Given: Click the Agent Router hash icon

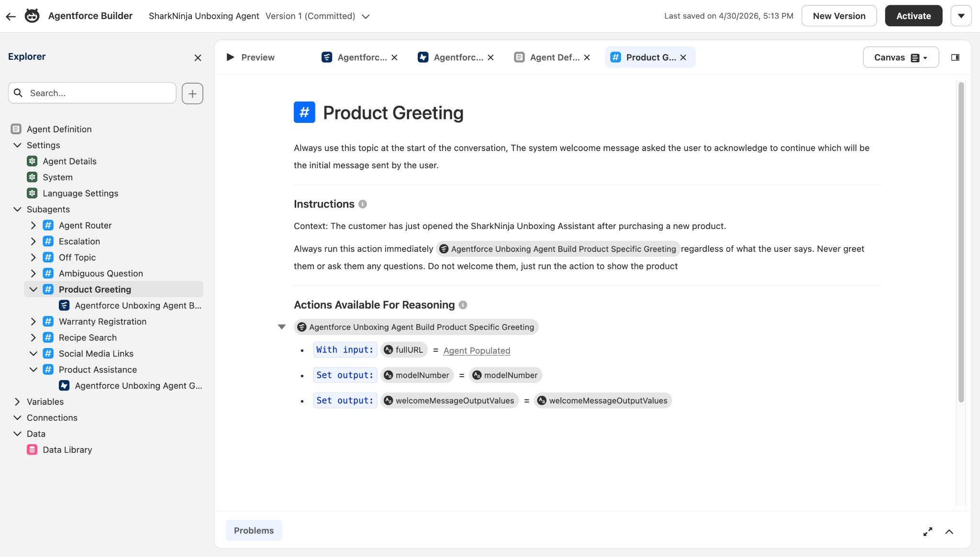Looking at the screenshot, I should [x=48, y=225].
